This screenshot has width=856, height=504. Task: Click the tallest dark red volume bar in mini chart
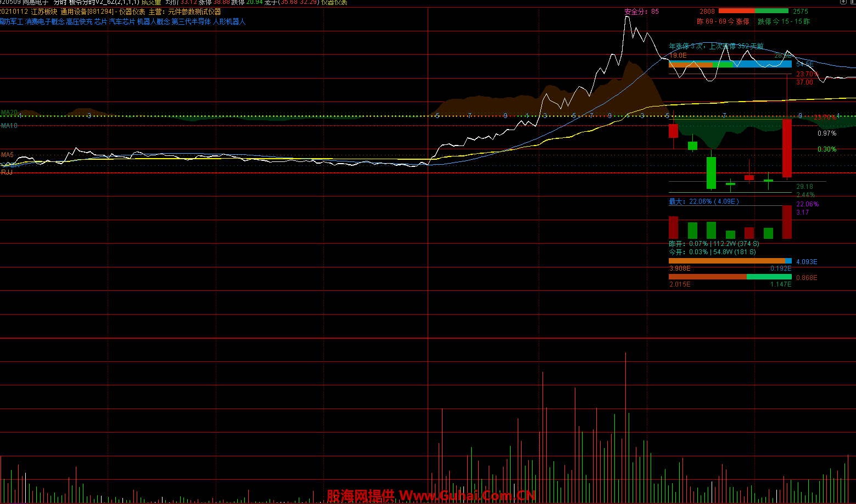point(787,222)
